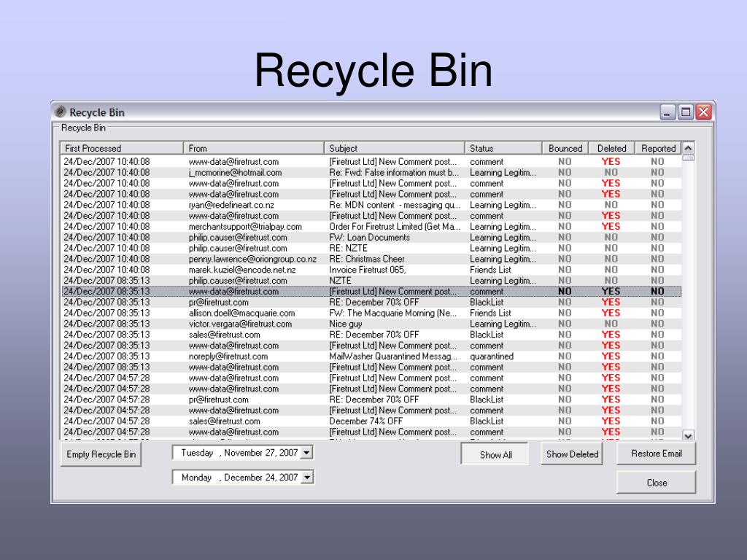The image size is (747, 560).
Task: Select the victor.vergara@firetrust.com row
Action: pos(371,324)
